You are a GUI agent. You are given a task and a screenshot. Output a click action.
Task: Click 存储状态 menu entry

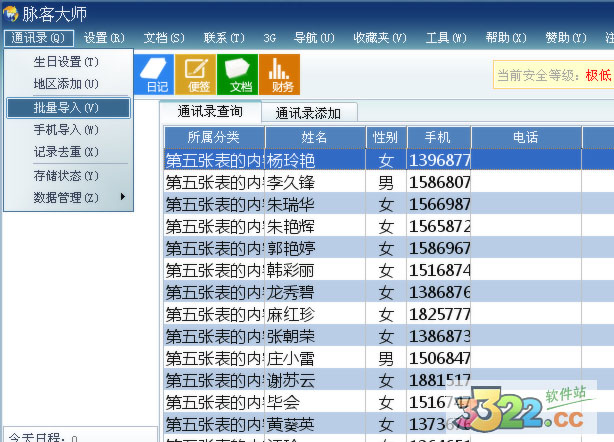click(66, 176)
